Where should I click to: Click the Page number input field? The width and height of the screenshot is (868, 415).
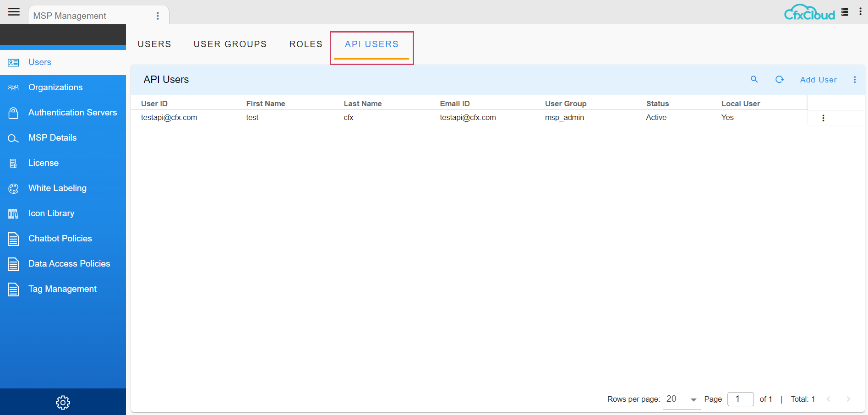(740, 399)
